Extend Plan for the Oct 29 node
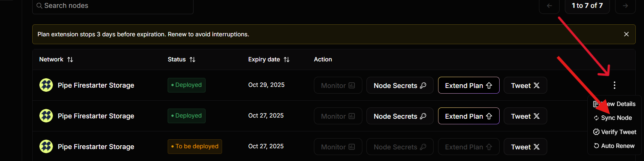 click(468, 85)
